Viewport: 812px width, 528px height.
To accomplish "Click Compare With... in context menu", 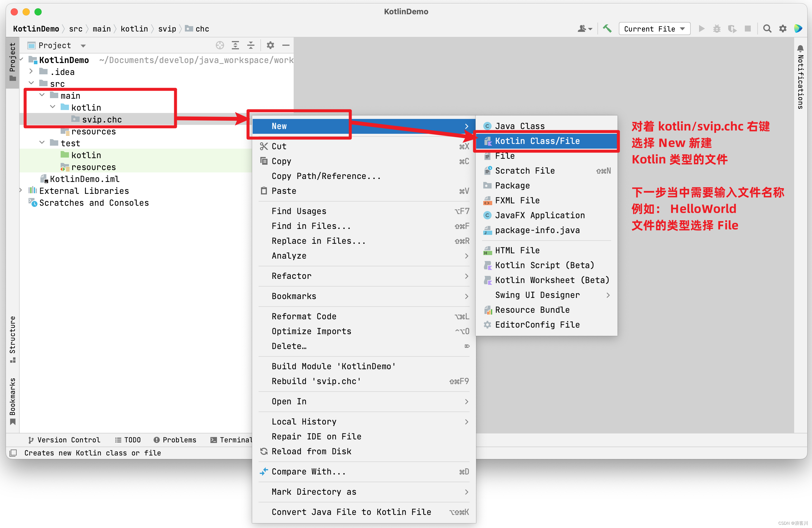I will click(364, 472).
